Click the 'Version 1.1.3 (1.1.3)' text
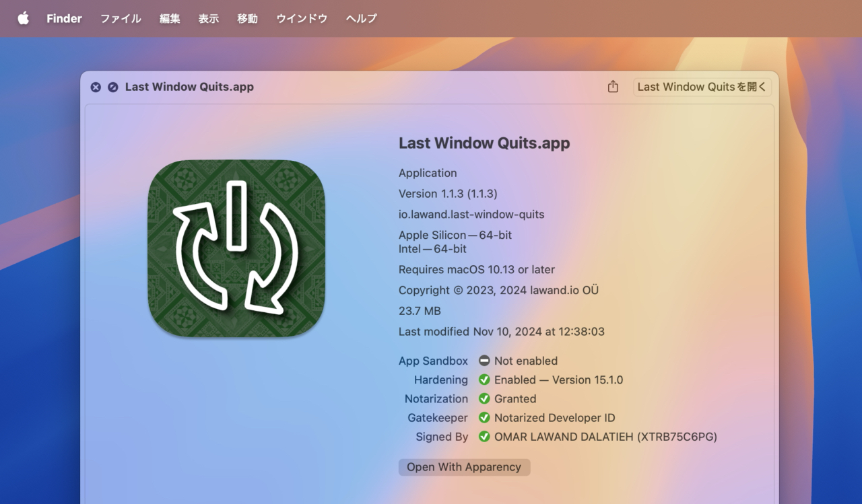The height and width of the screenshot is (504, 862). (x=448, y=194)
